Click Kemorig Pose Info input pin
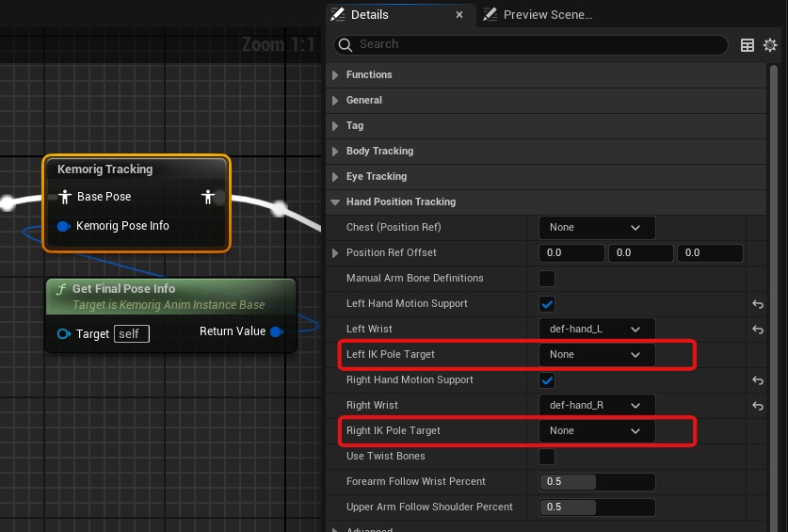 coord(64,226)
